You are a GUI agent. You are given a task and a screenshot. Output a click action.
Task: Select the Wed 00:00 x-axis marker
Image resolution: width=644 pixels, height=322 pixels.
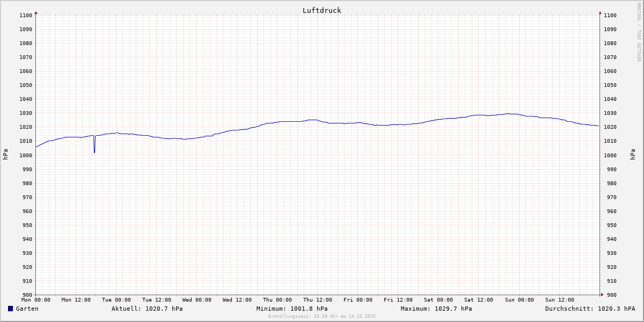[196, 300]
